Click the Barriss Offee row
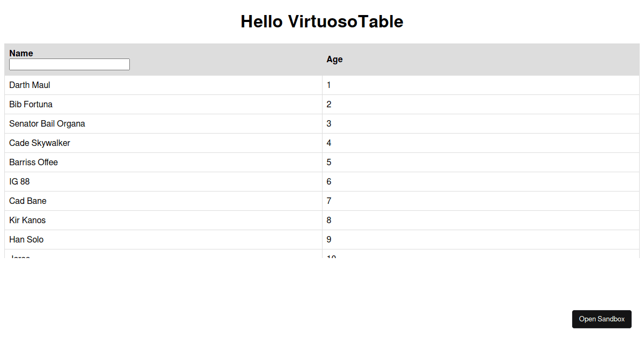The width and height of the screenshot is (644, 338). tap(33, 162)
